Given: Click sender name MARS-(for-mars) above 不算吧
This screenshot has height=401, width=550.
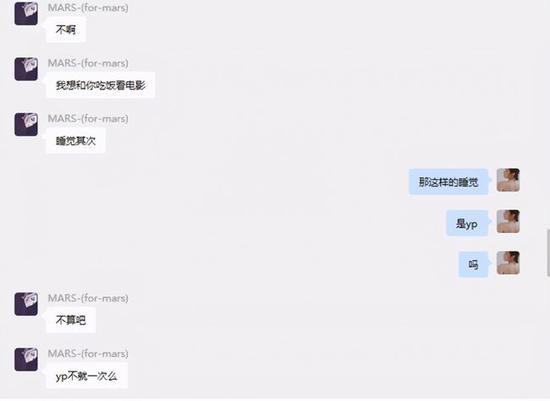Looking at the screenshot, I should [88, 298].
